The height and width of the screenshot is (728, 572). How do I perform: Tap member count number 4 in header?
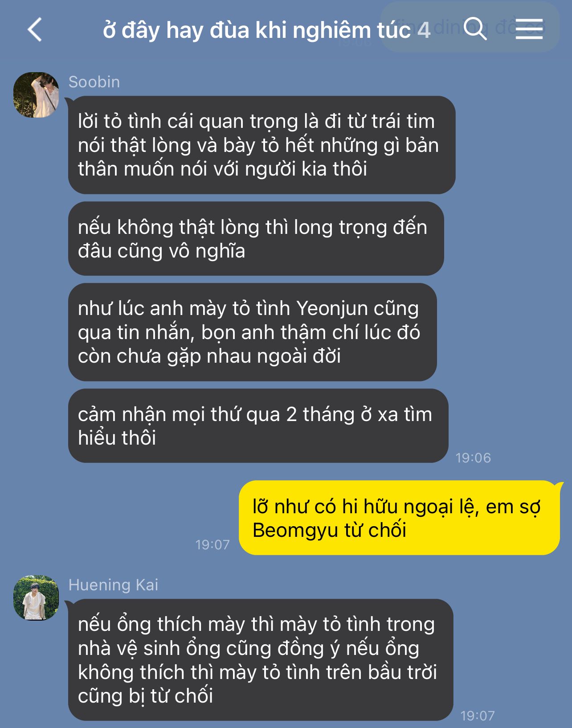424,30
